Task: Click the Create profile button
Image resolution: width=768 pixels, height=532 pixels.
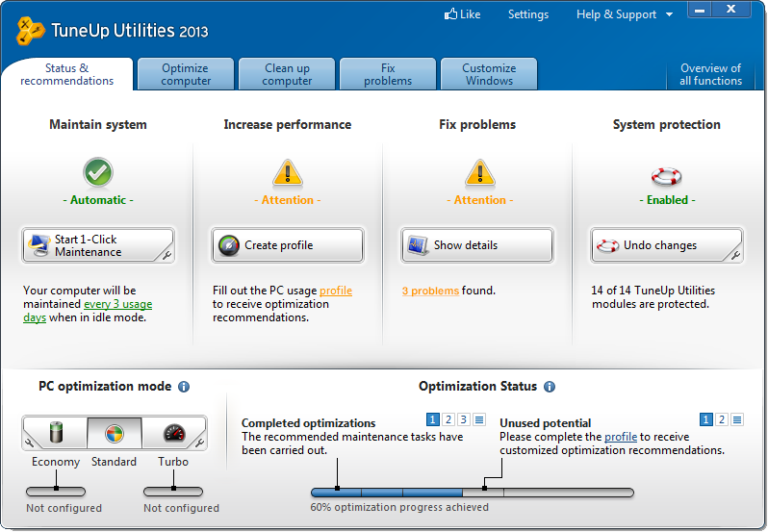Action: coord(288,245)
